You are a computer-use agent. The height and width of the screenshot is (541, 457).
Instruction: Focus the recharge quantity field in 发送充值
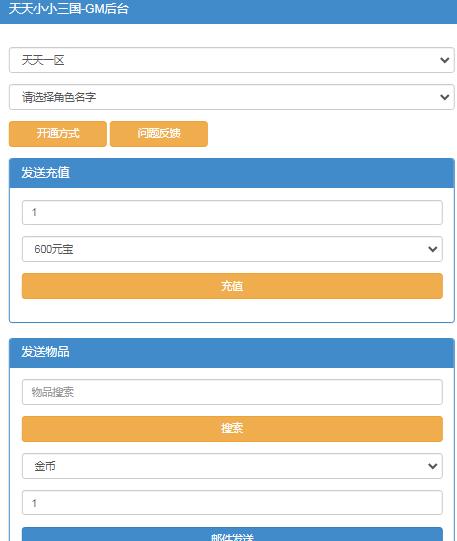(232, 212)
